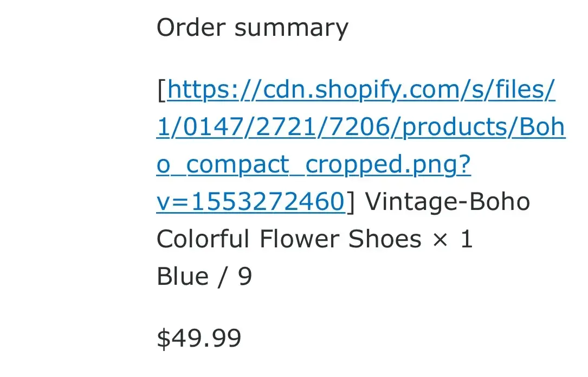Image resolution: width=588 pixels, height=377 pixels.
Task: Click the link line starting with 1/0147/2721
Action: [x=360, y=127]
